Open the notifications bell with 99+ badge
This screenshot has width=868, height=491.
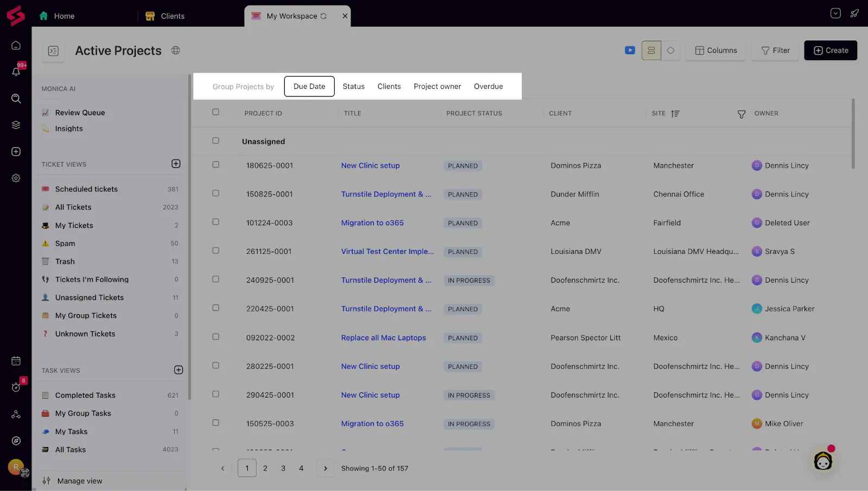coord(16,71)
